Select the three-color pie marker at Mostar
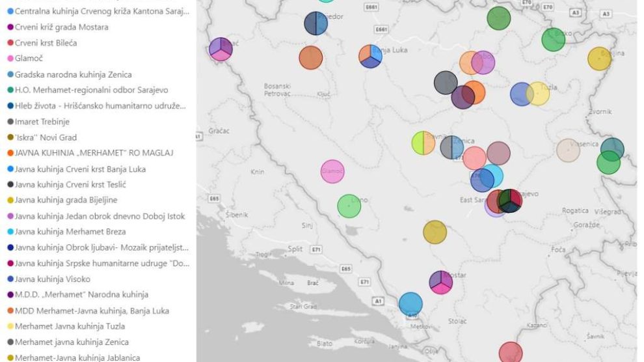 click(x=441, y=283)
